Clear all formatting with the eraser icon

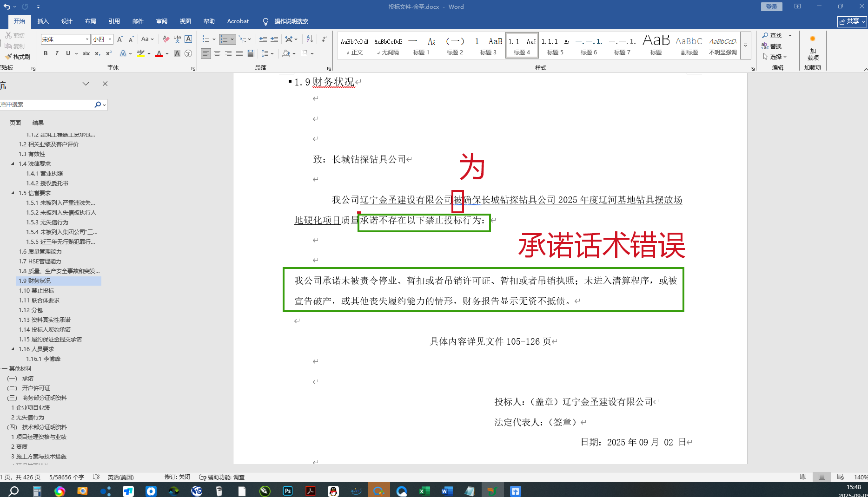point(166,39)
